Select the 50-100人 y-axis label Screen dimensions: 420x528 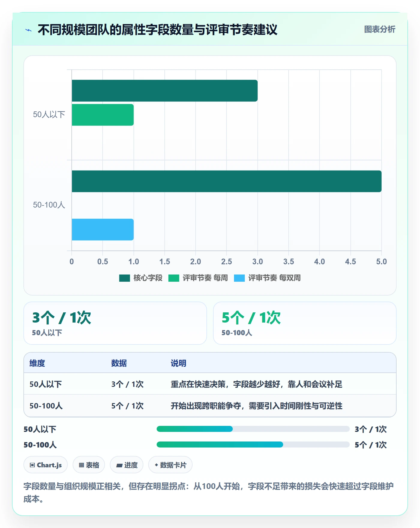click(x=49, y=205)
